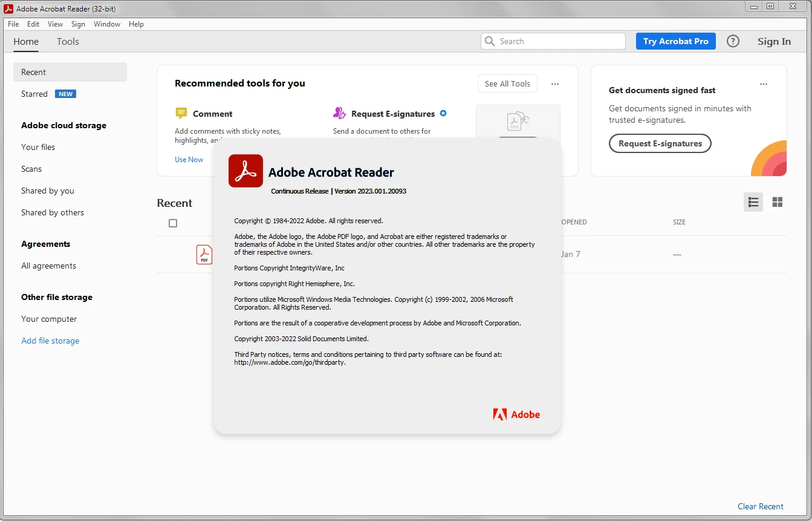Click the Recent section heading
Screen dimensions: 812x522
coord(175,203)
